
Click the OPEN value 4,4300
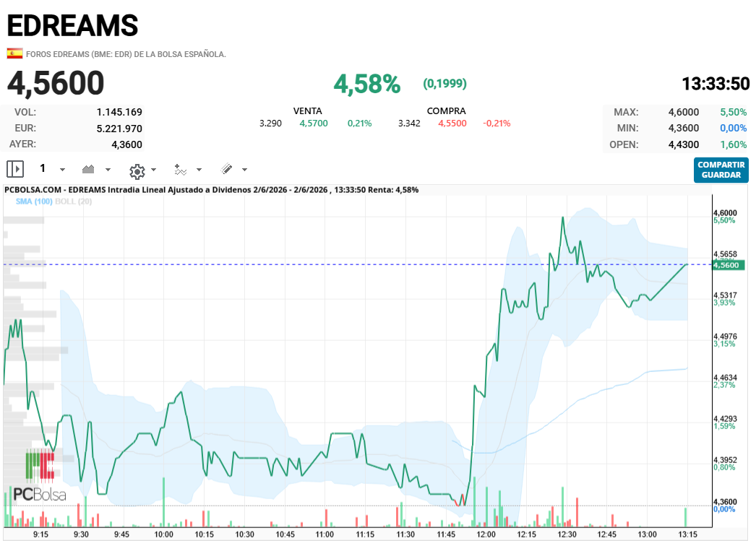click(x=684, y=144)
